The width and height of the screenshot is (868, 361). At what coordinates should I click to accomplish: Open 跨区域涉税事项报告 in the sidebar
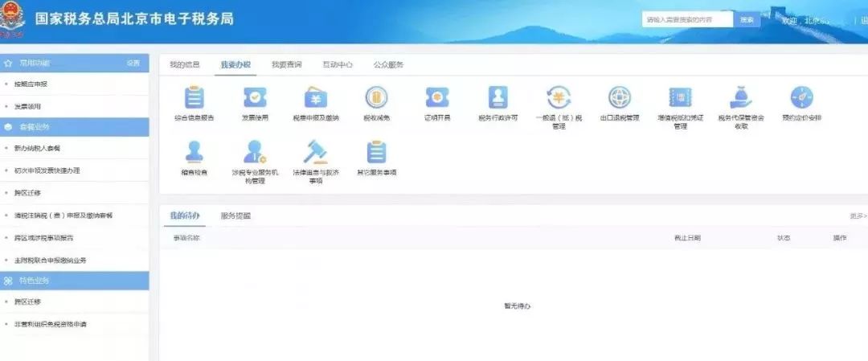coord(43,237)
